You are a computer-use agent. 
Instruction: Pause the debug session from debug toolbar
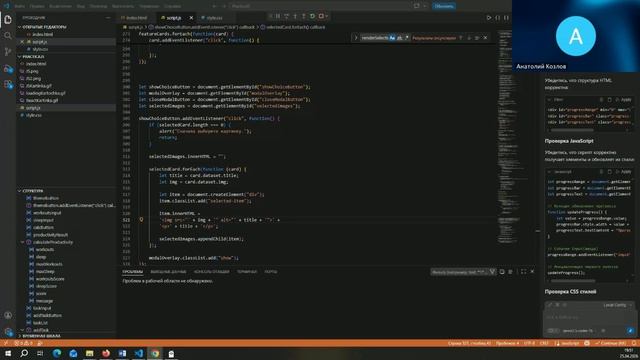click(x=278, y=16)
